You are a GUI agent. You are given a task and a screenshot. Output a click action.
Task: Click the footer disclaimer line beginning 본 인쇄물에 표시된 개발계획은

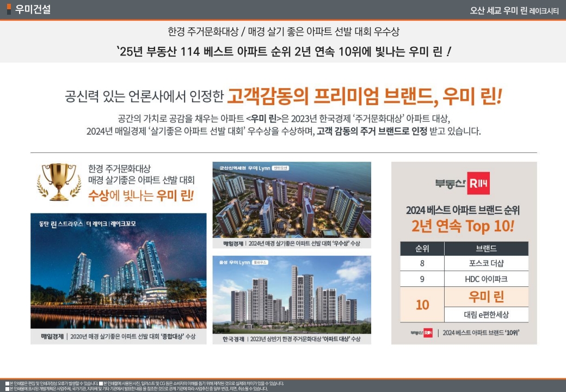pos(137,389)
